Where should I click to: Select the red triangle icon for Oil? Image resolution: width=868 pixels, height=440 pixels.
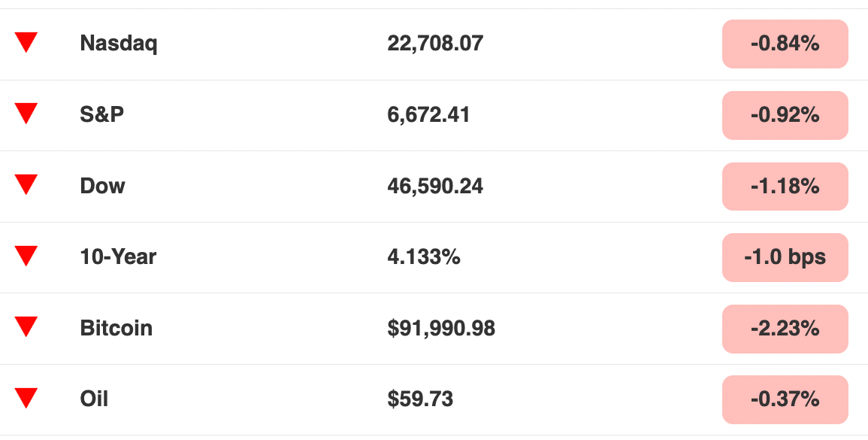[26, 399]
